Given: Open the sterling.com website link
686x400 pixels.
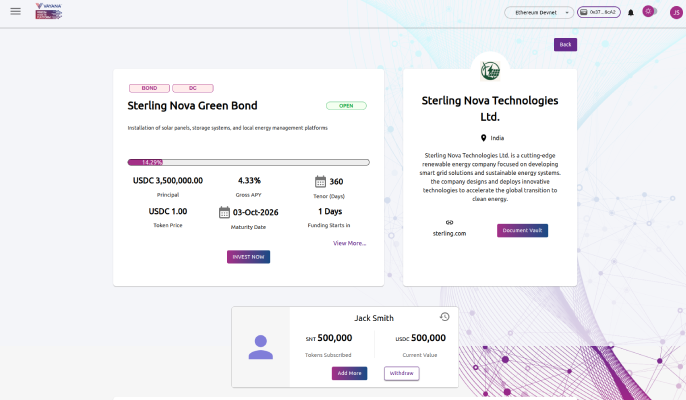Looking at the screenshot, I should [449, 233].
